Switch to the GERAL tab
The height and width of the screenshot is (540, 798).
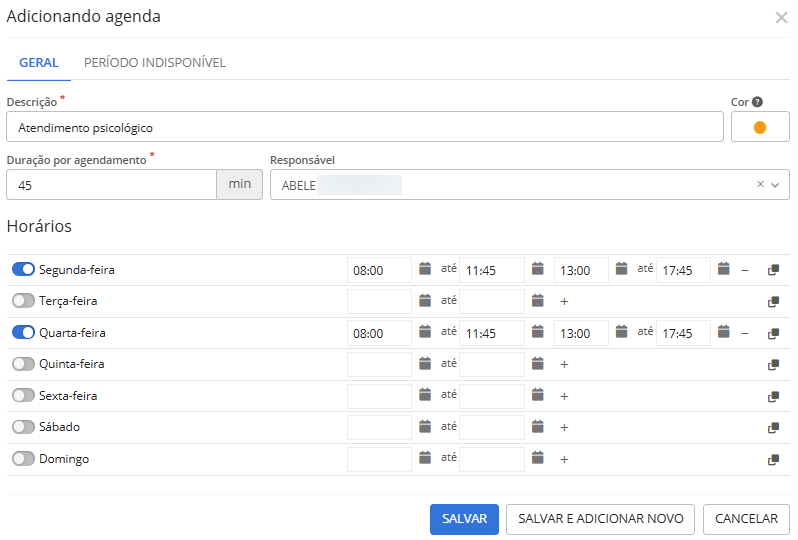(x=39, y=63)
